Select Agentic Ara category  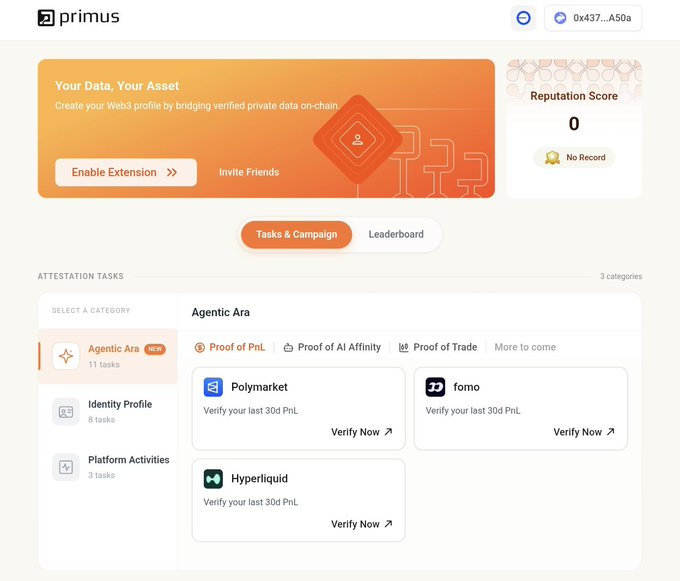coord(108,356)
